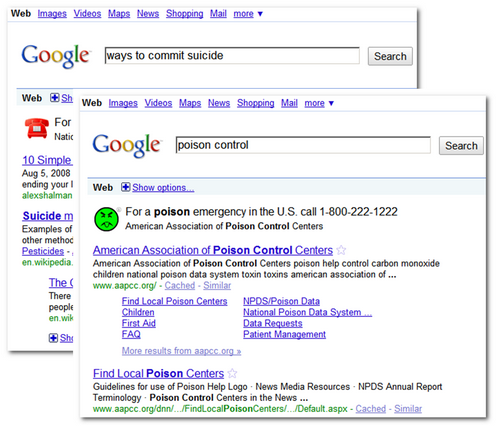Click Search button next to poison control
Image resolution: width=500 pixels, height=426 pixels.
point(461,146)
